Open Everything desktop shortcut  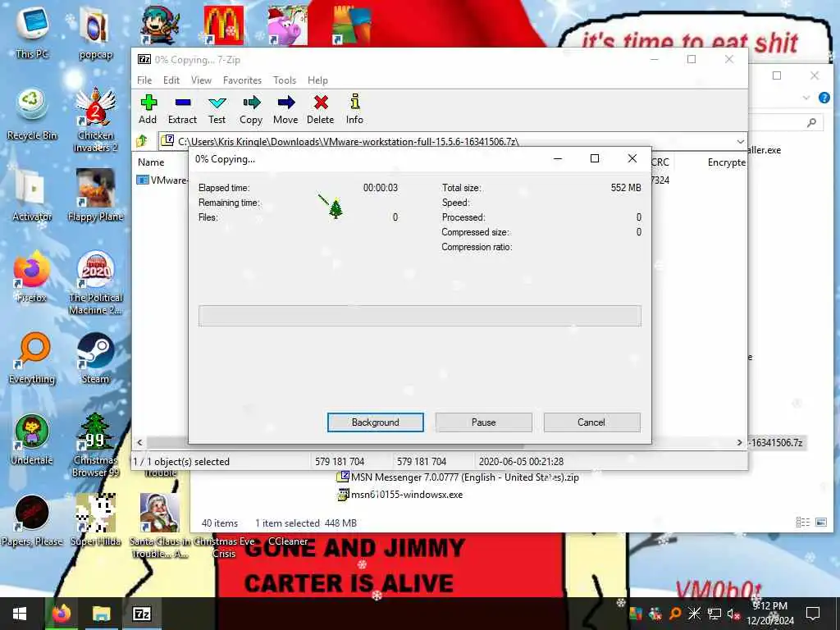[32, 358]
